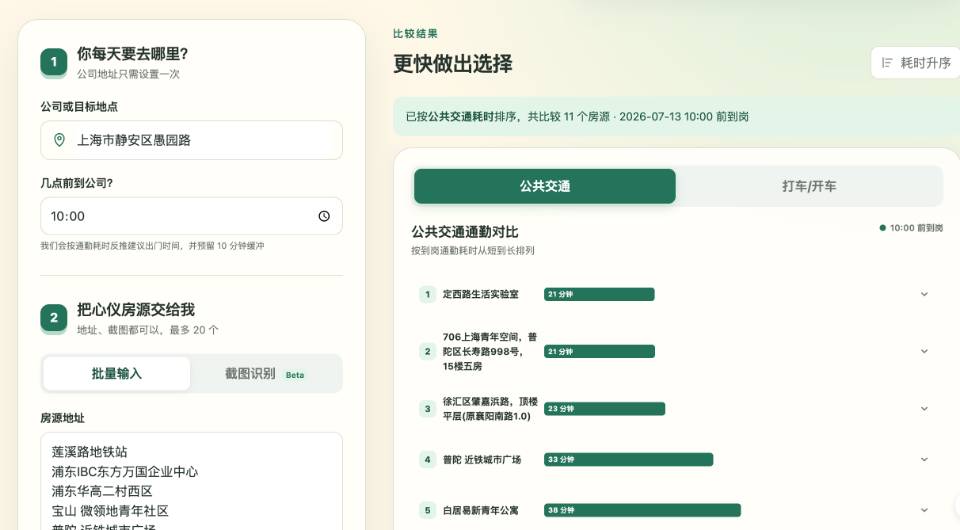Expand the 706上海青年空间 row chevron
Viewport: 960px width, 530px height.
(924, 351)
